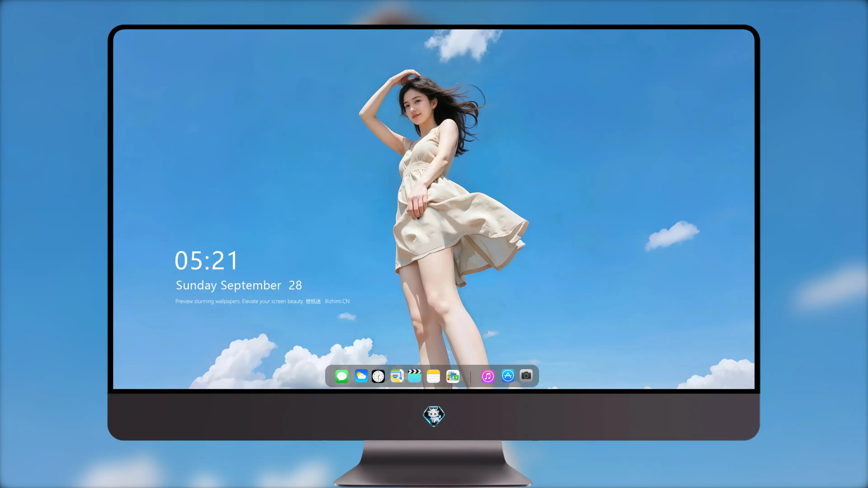The width and height of the screenshot is (868, 488).
Task: Launch the pink iTunes music app
Action: pos(488,376)
